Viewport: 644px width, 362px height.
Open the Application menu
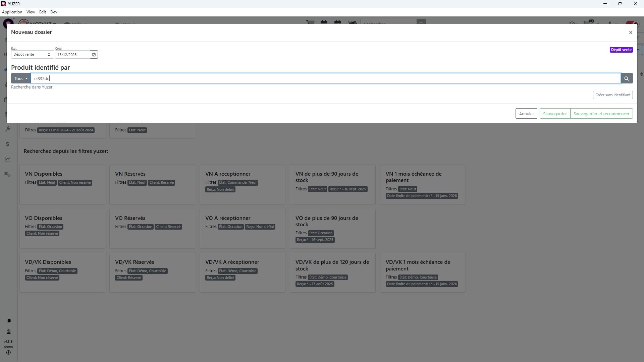[x=12, y=12]
